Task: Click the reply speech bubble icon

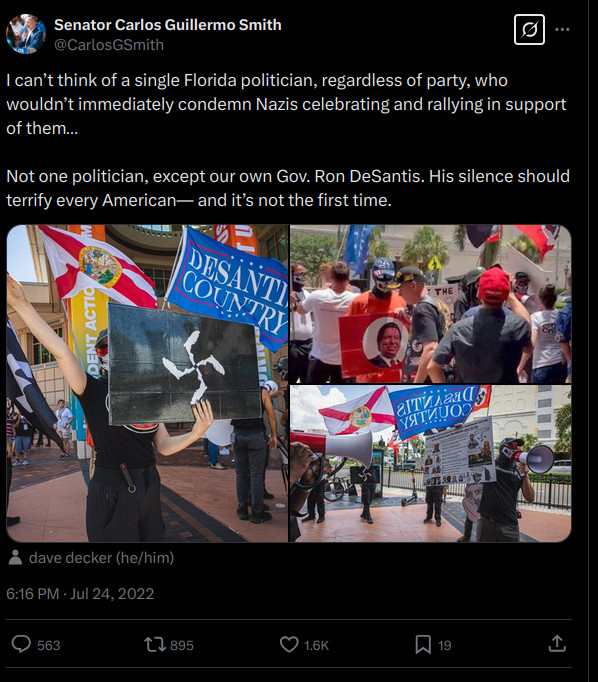Action: coord(21,644)
